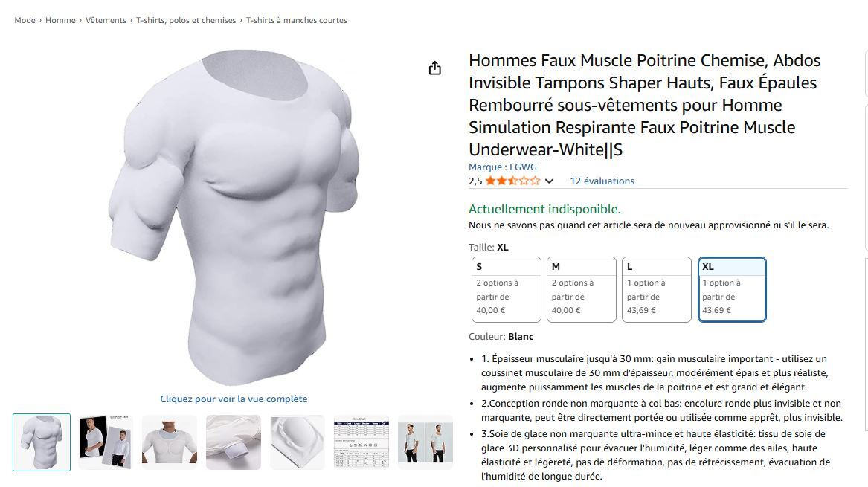Select size L option
The width and height of the screenshot is (868, 487).
[x=657, y=289]
